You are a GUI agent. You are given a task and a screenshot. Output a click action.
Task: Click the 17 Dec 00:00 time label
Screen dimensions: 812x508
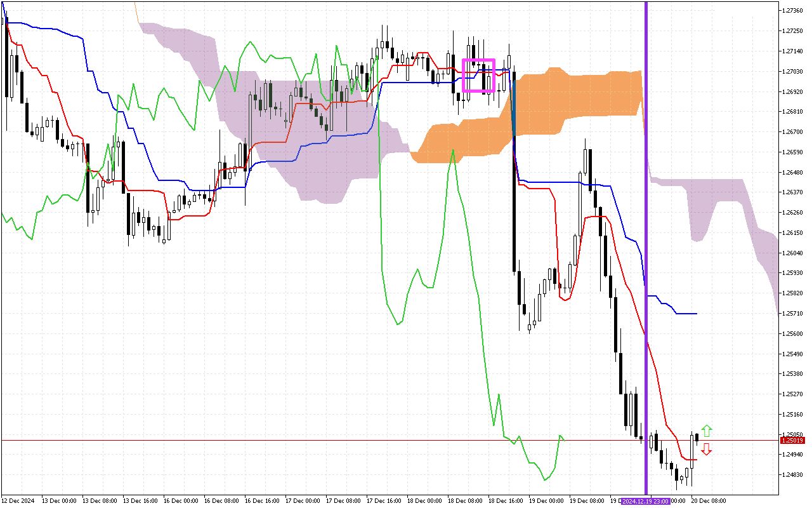[x=303, y=500]
